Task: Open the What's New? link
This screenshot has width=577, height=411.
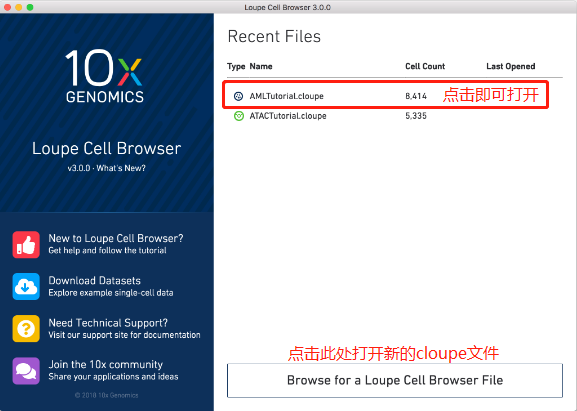Action: [121, 169]
